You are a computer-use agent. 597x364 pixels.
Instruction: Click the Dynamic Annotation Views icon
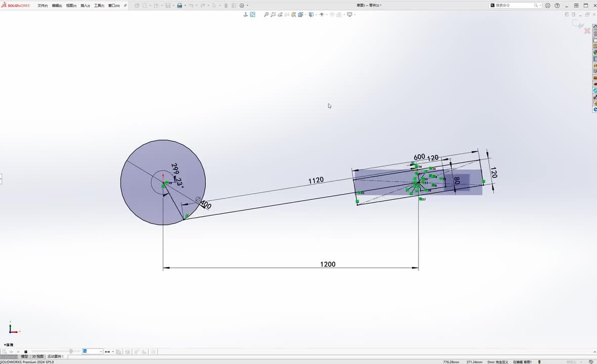pos(293,15)
